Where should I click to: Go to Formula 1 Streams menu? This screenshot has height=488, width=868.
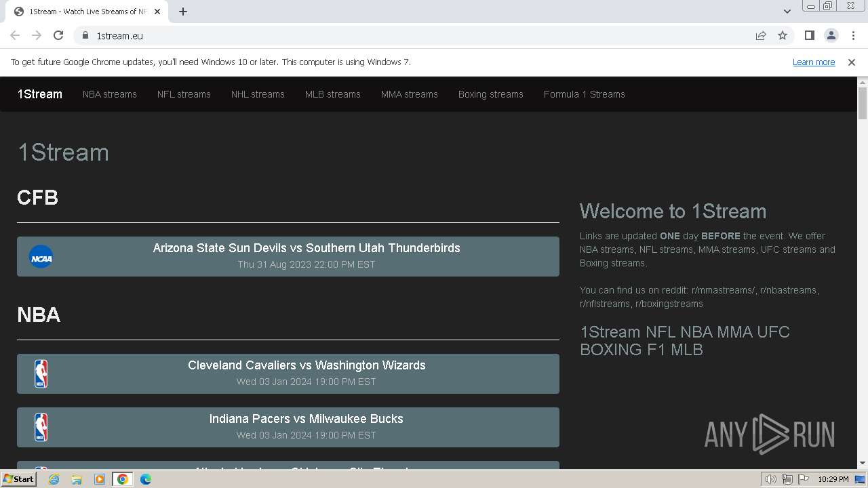coord(585,94)
